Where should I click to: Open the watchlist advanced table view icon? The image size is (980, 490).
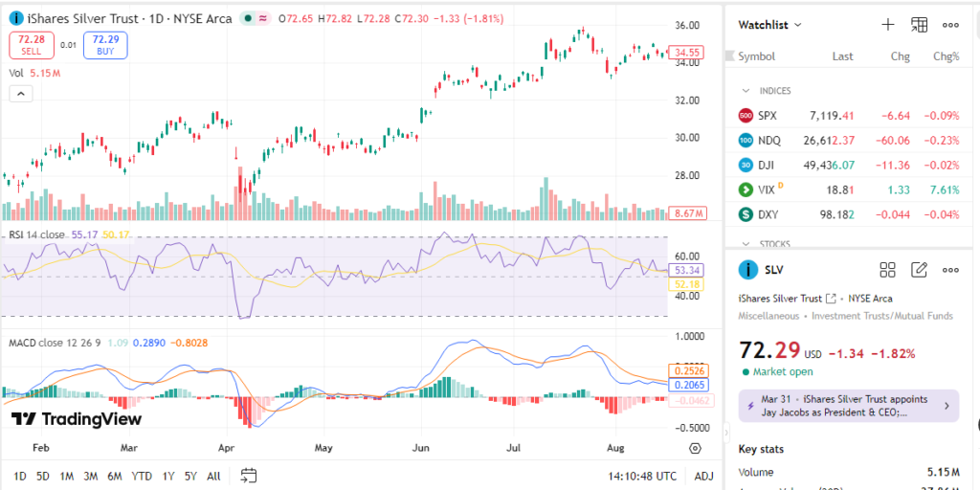point(919,25)
